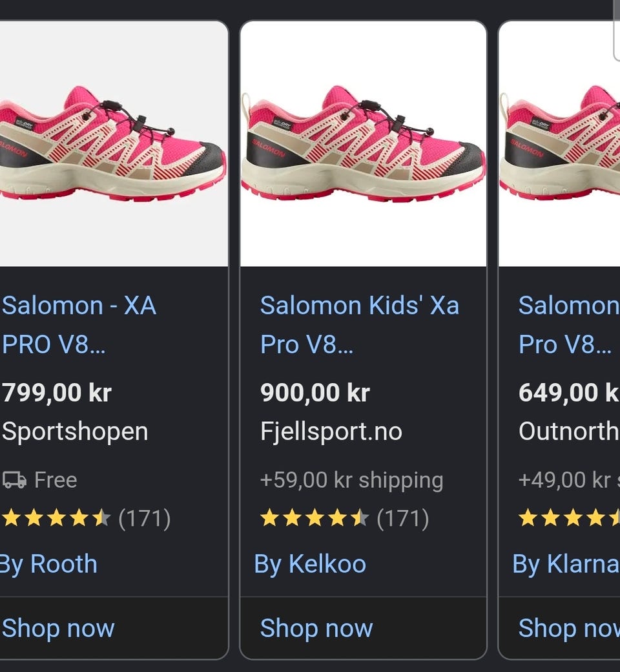The height and width of the screenshot is (672, 620).
Task: Open the 'By Rooth' link
Action: 48,564
